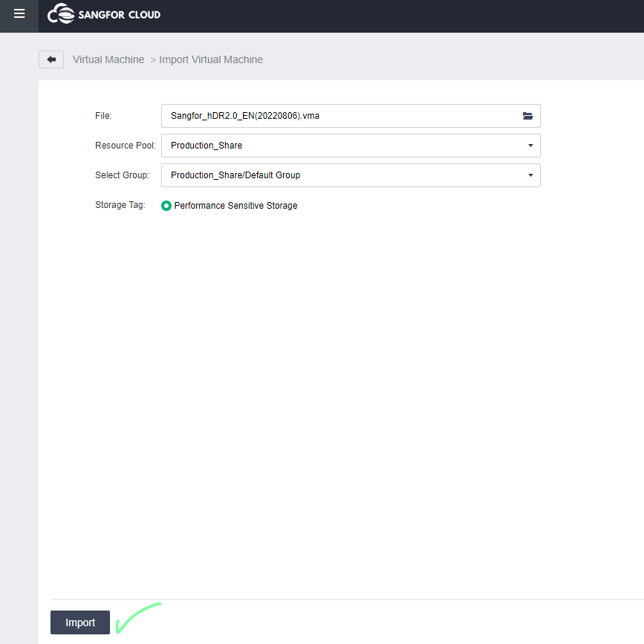Click the Production_Share pool field
644x644 pixels.
coord(349,146)
